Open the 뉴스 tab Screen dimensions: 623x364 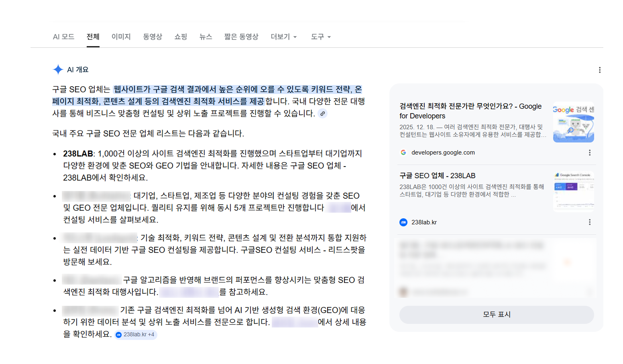[x=206, y=37]
